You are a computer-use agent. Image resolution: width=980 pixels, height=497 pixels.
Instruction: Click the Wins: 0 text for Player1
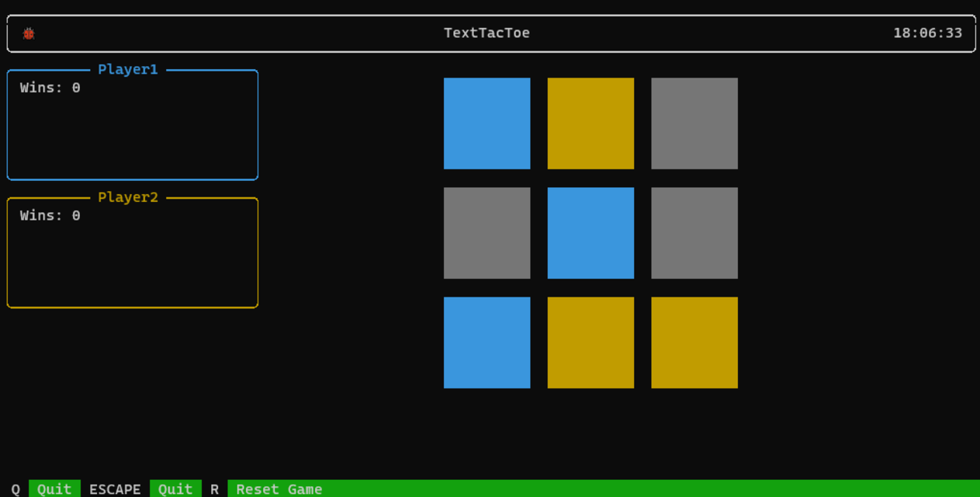coord(49,87)
